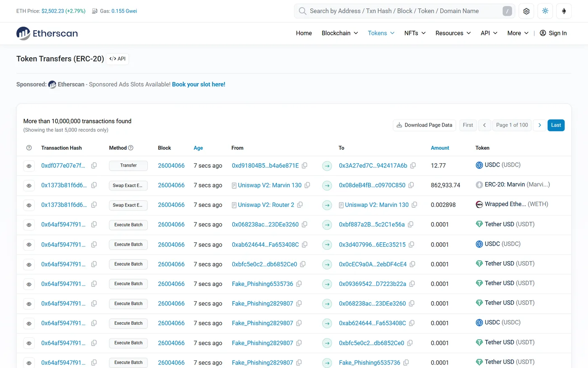Copy sender address 0xd91804B5...b4a6e871E
588x368 pixels.
[304, 166]
